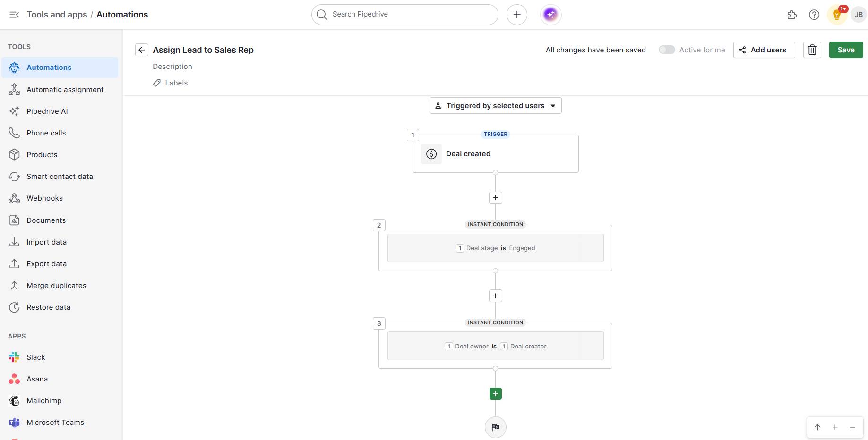Delete automation with trash icon
This screenshot has height=440, width=868.
pyautogui.click(x=812, y=50)
